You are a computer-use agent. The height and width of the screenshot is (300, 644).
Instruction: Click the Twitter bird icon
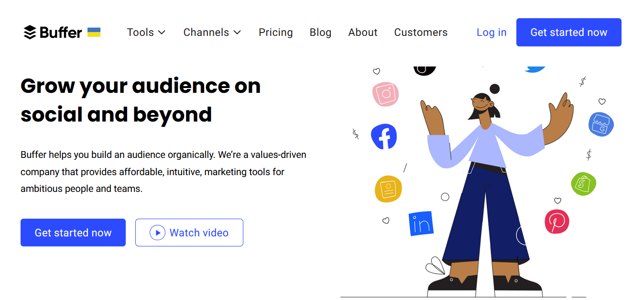535,69
